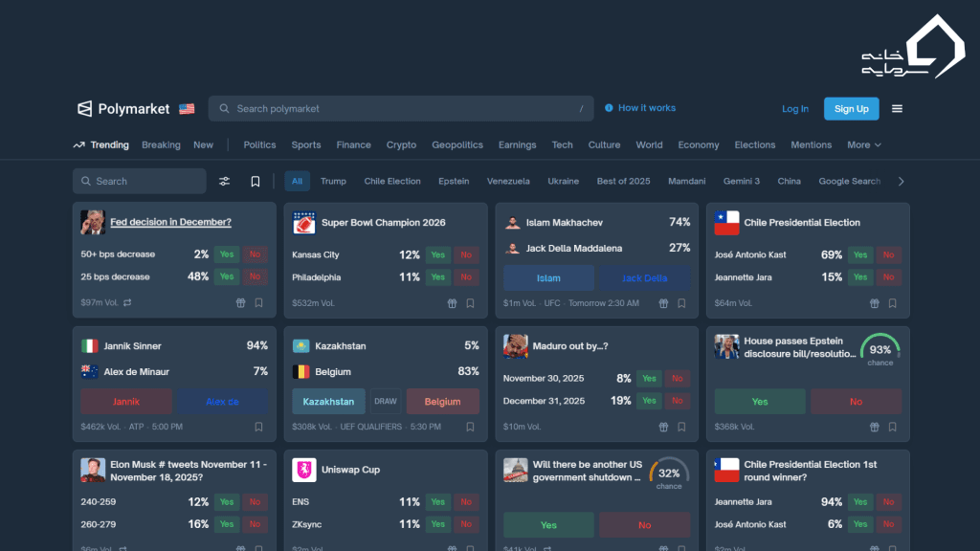980x551 pixels.
Task: Bookmark the Jannik Sinner match market
Action: click(258, 427)
